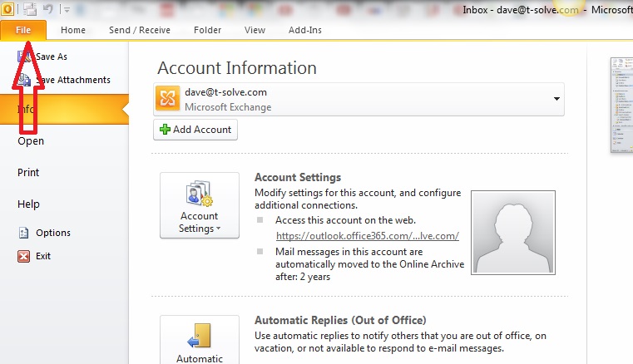The image size is (633, 364).
Task: Click the red Exit icon
Action: coord(23,256)
